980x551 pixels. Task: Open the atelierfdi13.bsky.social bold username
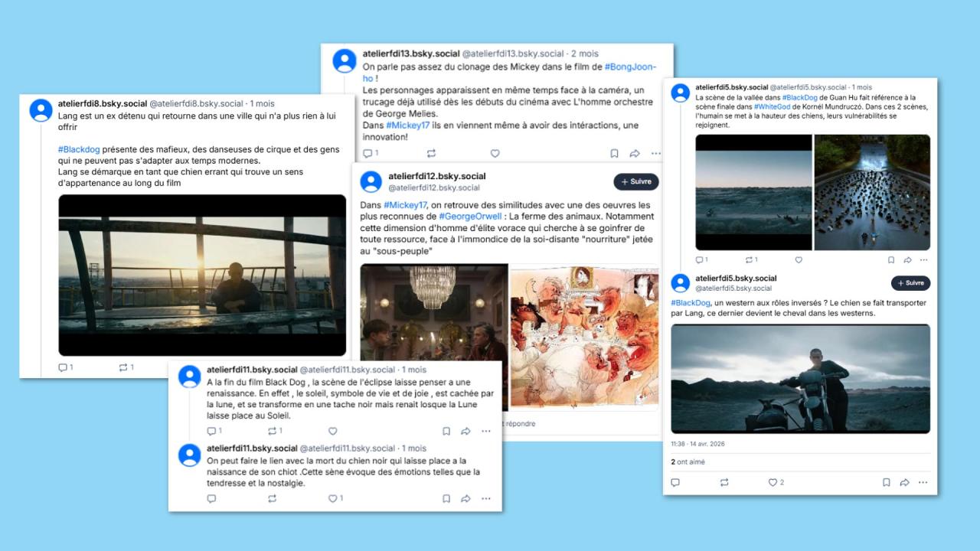[411, 54]
